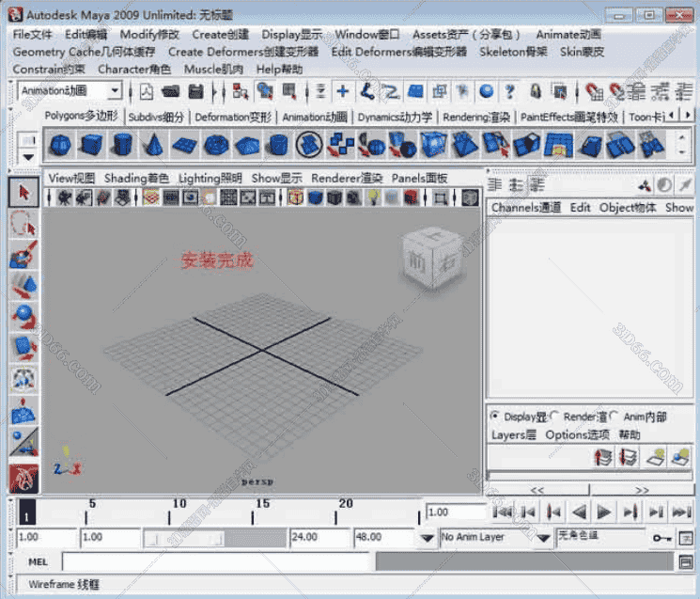
Task: Open Options menu in Layer editor
Action: click(577, 435)
